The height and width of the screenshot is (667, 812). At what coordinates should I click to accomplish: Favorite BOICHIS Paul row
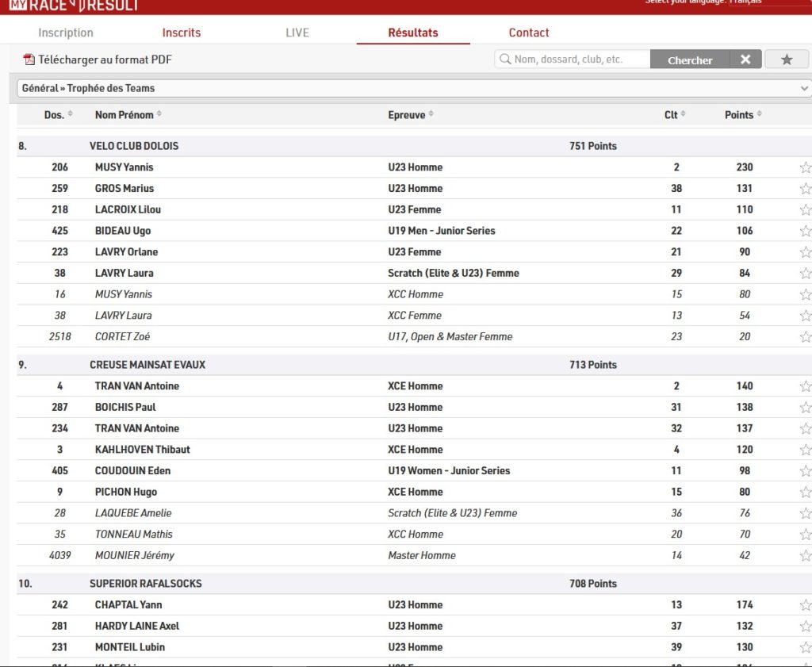coord(806,408)
